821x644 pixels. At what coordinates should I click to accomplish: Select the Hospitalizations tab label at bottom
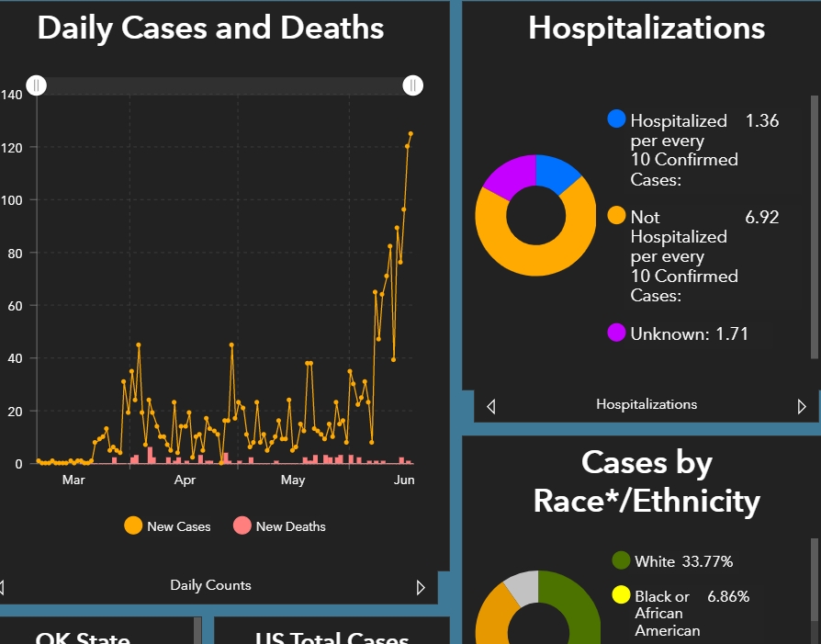point(647,404)
